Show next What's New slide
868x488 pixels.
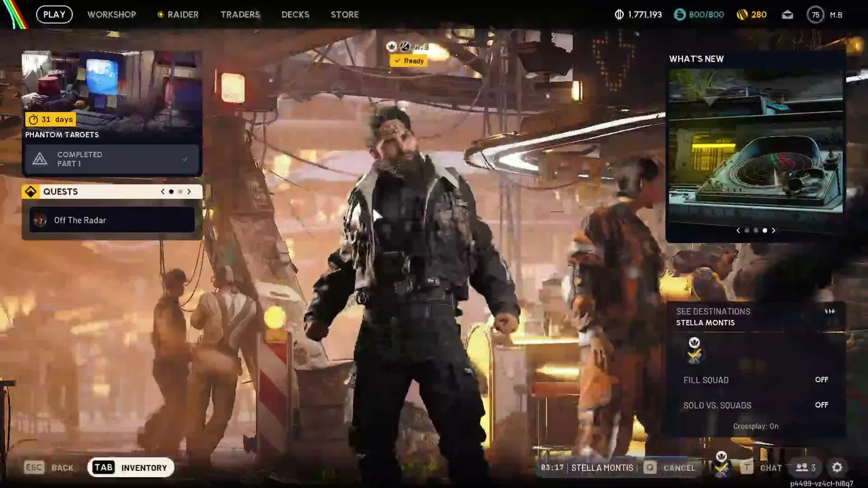773,230
